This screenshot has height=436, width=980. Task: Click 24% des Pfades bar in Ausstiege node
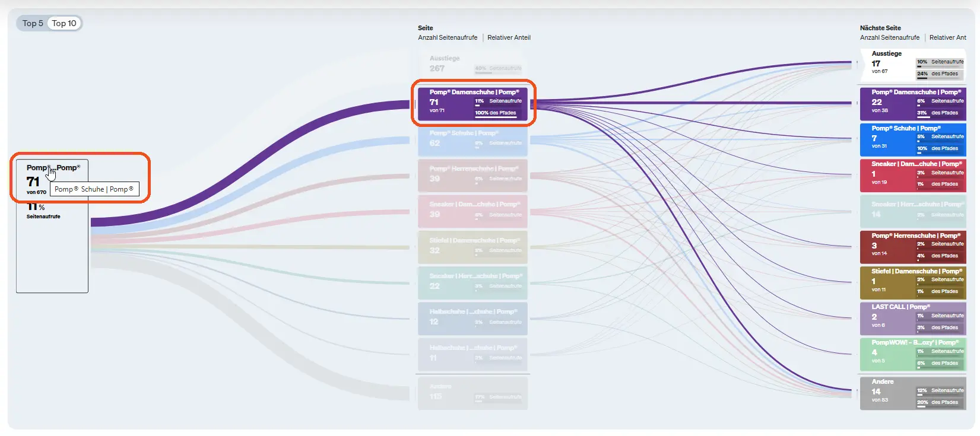(940, 75)
